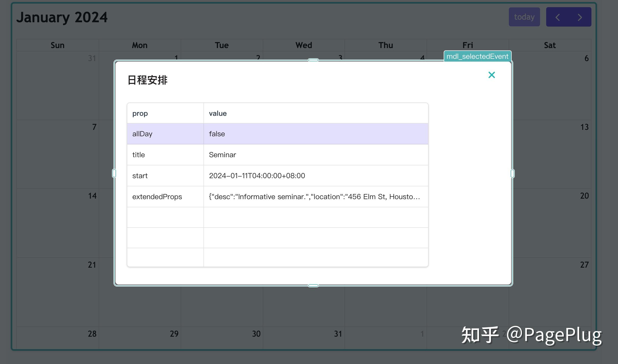The height and width of the screenshot is (364, 618).
Task: Select the mdl_selectedEvent widget label
Action: [x=477, y=56]
